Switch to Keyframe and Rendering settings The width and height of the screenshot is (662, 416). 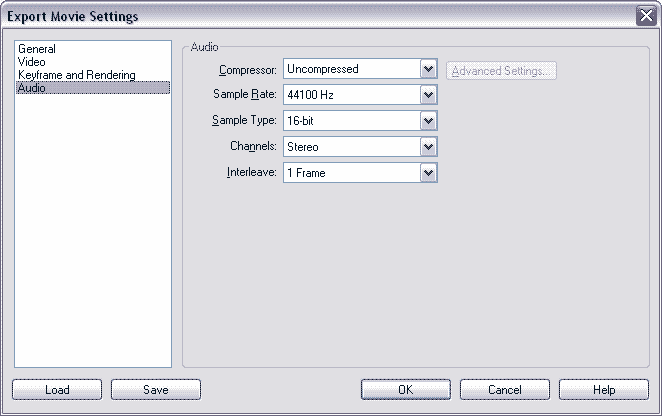point(76,75)
